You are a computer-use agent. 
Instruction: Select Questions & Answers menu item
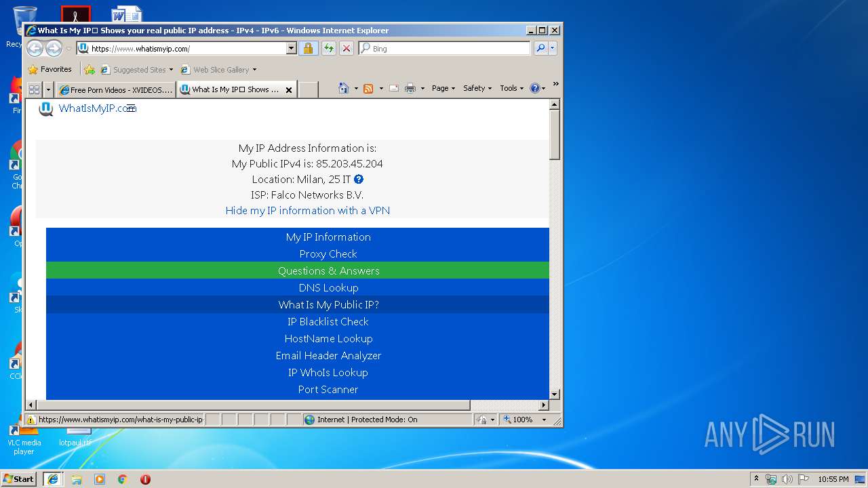[328, 270]
